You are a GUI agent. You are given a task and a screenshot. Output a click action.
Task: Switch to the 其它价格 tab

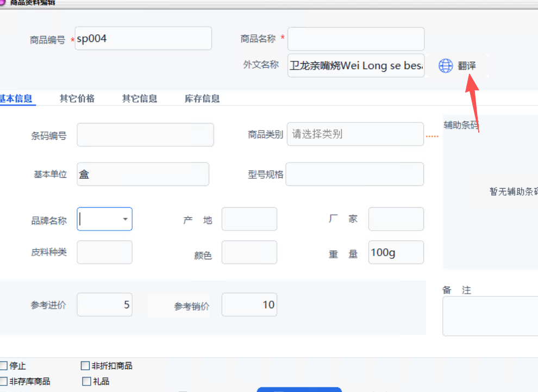[x=77, y=98]
